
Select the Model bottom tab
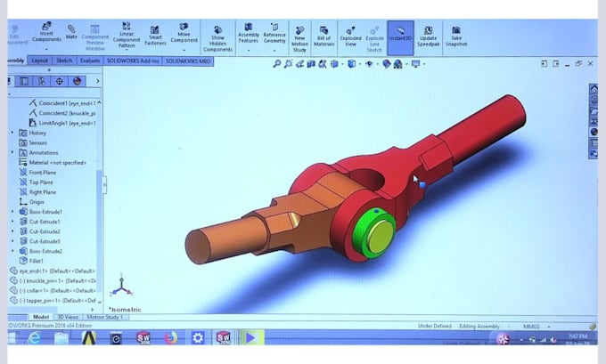[41, 317]
